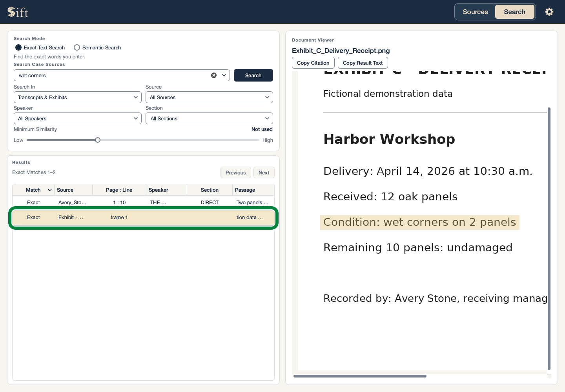Screen dimensions: 565x392
Task: Open the Speaker filter dropdown
Action: pyautogui.click(x=78, y=118)
